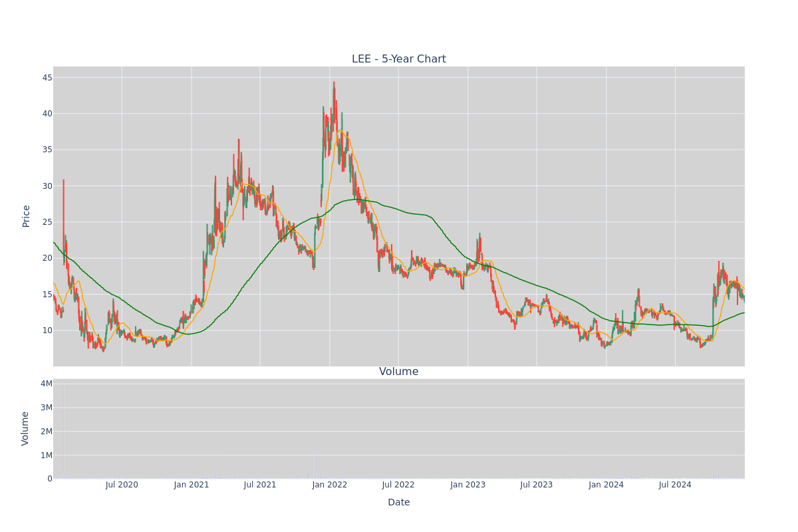Click the price tick label '15'

(47, 294)
